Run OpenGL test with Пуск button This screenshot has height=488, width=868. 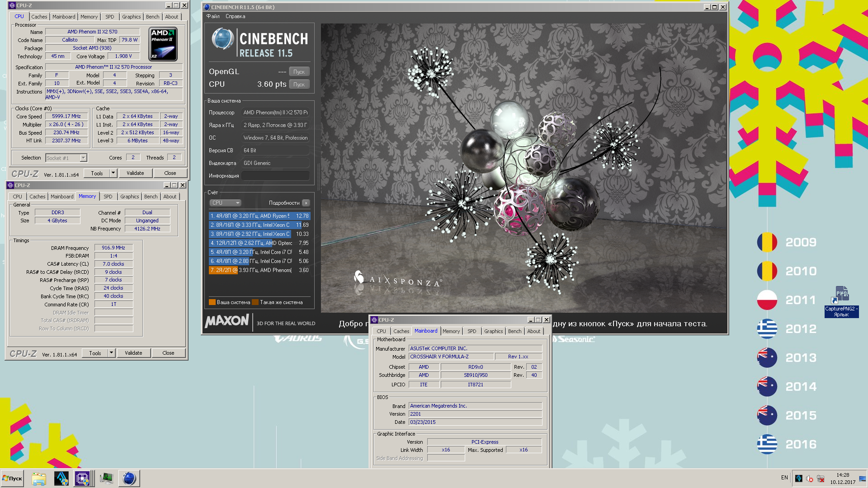coord(299,72)
